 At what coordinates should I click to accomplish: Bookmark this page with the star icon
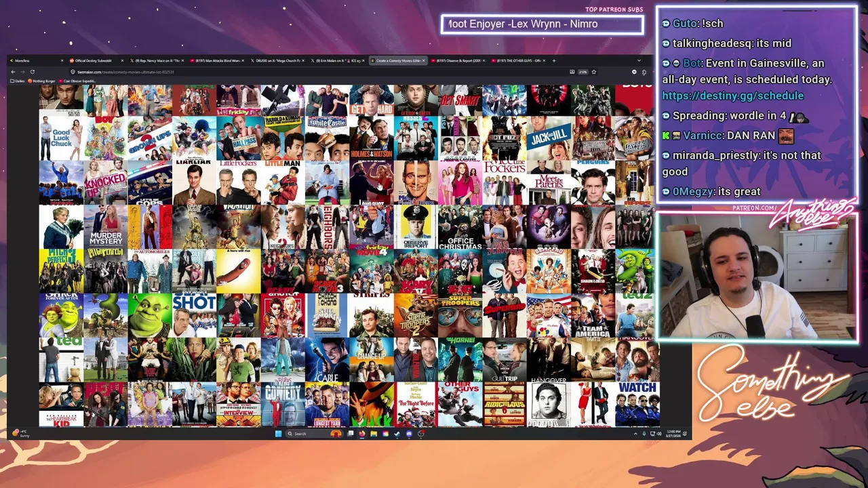(x=594, y=72)
